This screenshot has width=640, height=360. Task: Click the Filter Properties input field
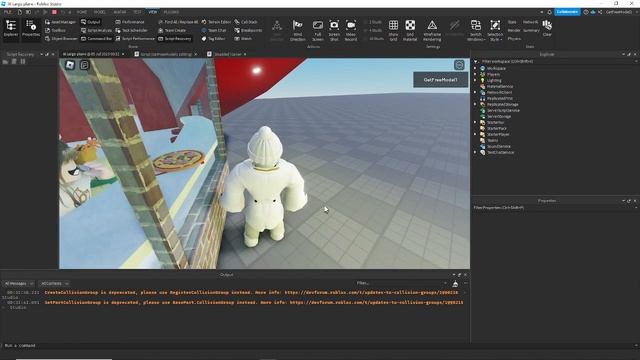coord(555,207)
